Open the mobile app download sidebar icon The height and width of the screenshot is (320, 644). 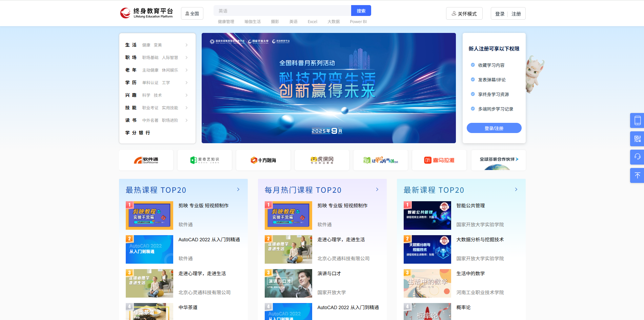(637, 120)
